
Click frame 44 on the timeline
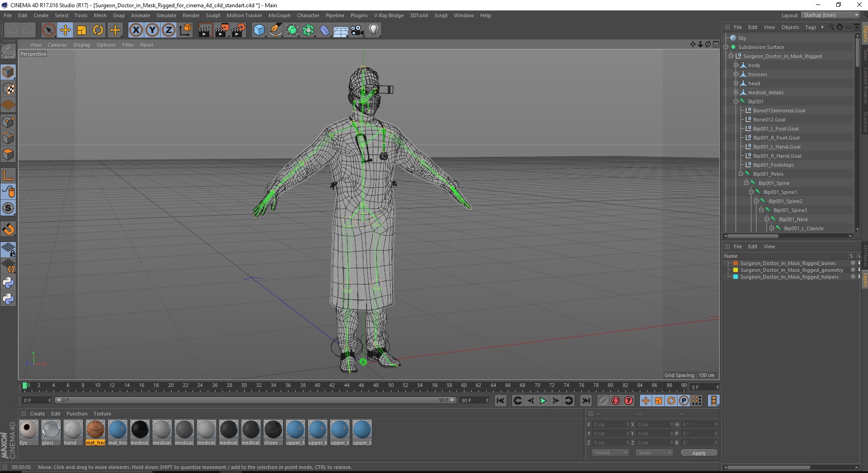pos(346,386)
